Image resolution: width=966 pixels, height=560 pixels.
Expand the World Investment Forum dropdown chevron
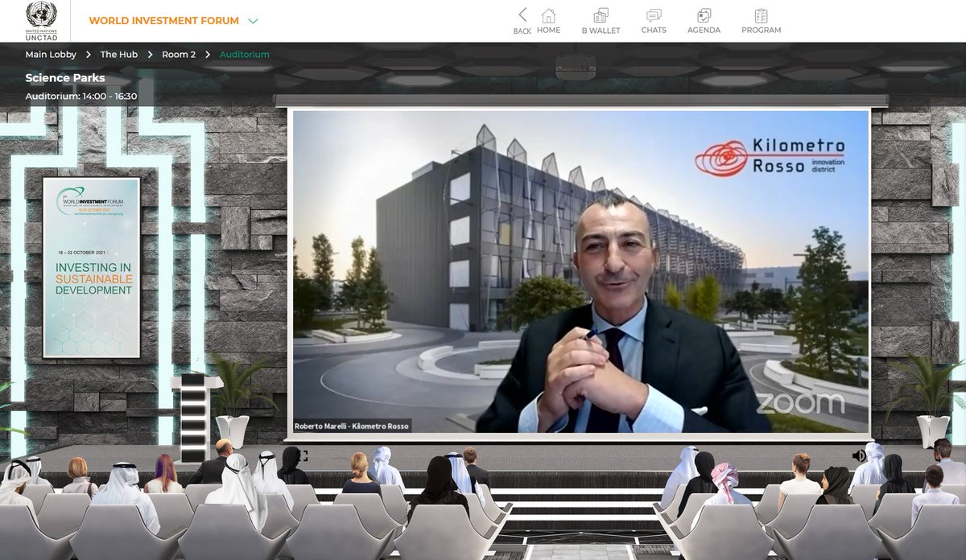[253, 21]
